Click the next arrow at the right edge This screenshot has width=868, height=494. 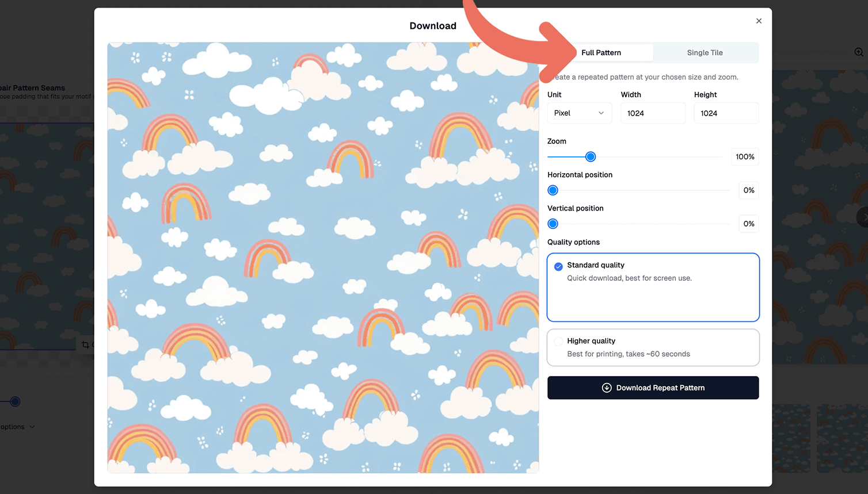[862, 217]
